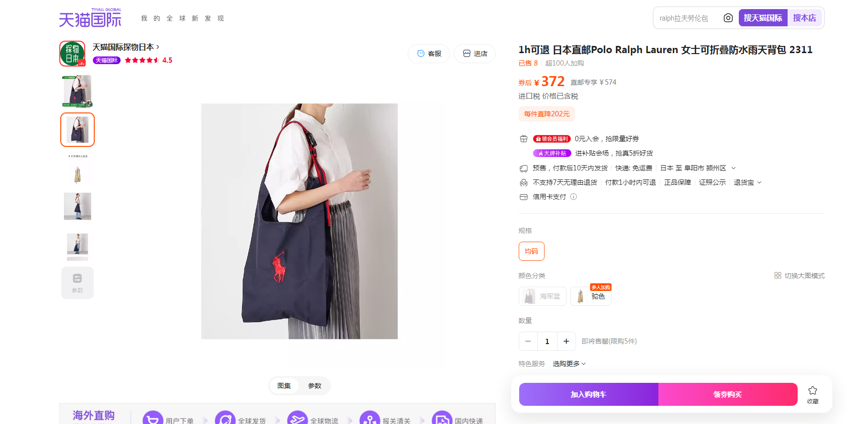Screen dimensions: 868x424
Task: Switch to the 图集 tab
Action: pyautogui.click(x=284, y=386)
